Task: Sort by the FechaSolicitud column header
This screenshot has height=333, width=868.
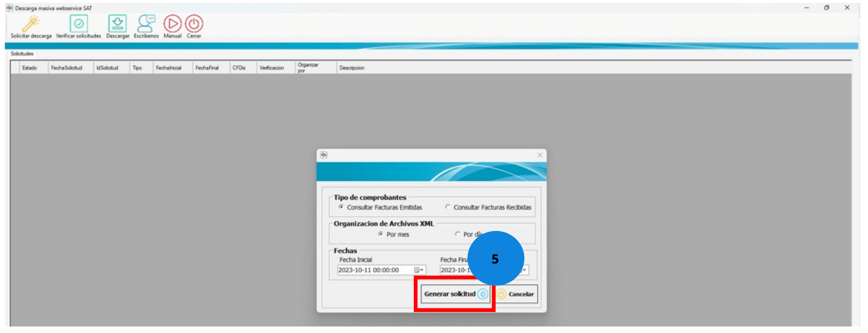Action: 67,68
